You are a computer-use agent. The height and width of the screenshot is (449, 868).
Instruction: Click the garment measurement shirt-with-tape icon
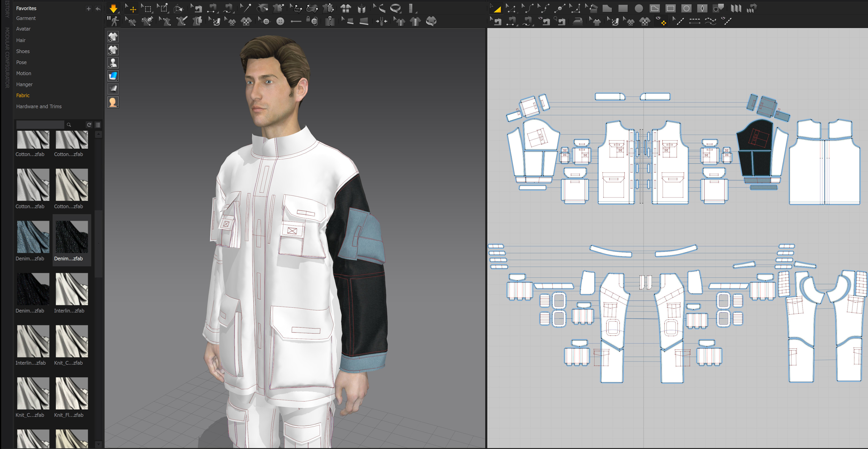pyautogui.click(x=431, y=21)
